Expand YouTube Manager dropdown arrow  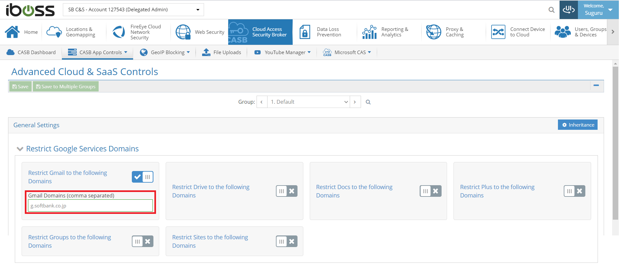click(309, 52)
